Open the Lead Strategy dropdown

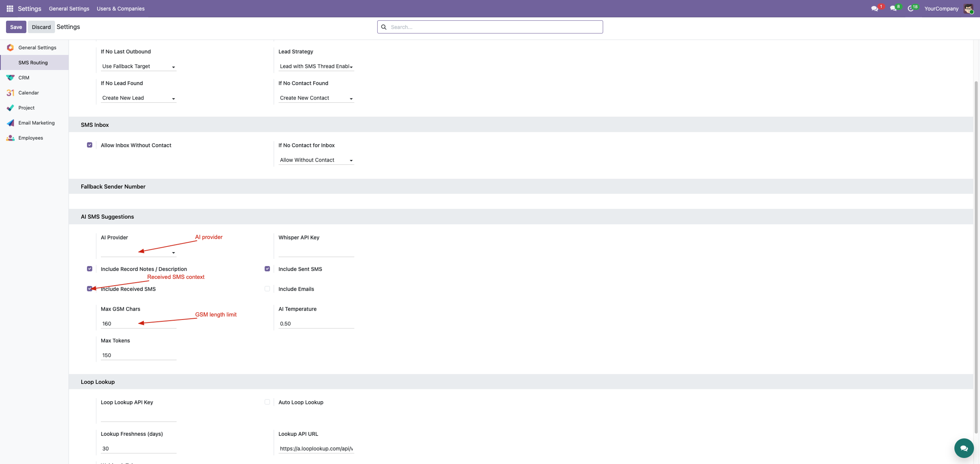pos(316,66)
